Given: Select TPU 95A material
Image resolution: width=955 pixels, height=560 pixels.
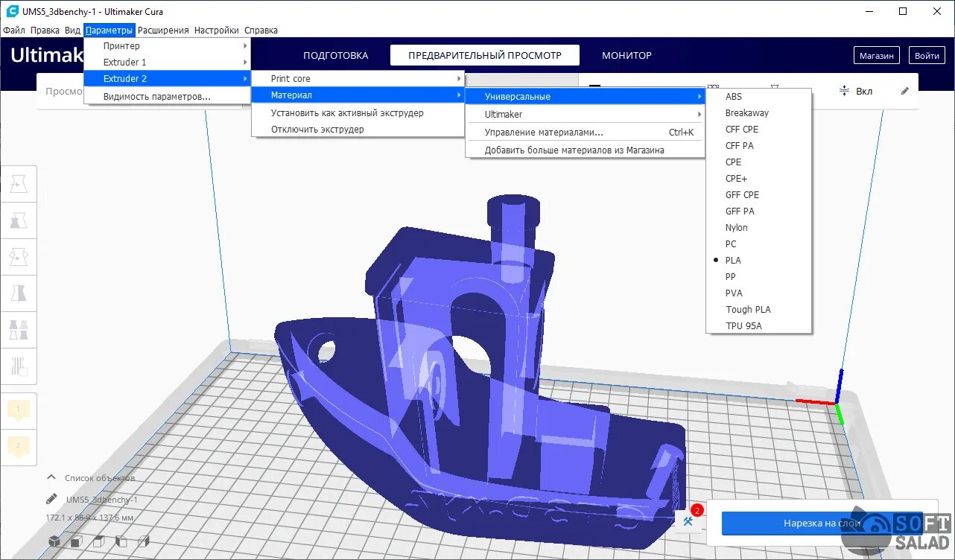Looking at the screenshot, I should click(758, 326).
